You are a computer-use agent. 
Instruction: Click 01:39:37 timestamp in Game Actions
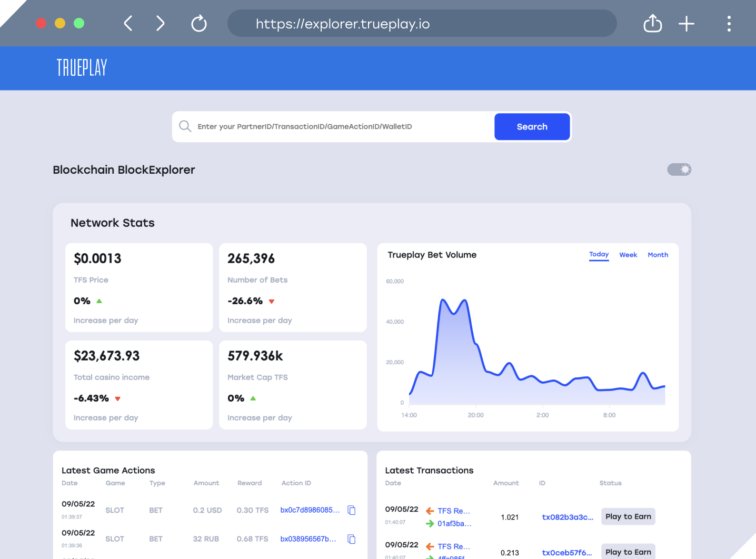[72, 517]
